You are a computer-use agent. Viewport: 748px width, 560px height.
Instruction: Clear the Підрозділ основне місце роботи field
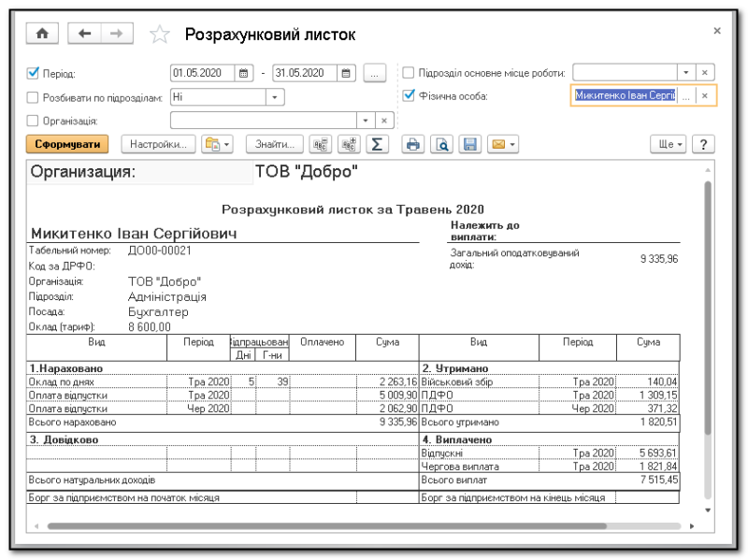pos(705,73)
